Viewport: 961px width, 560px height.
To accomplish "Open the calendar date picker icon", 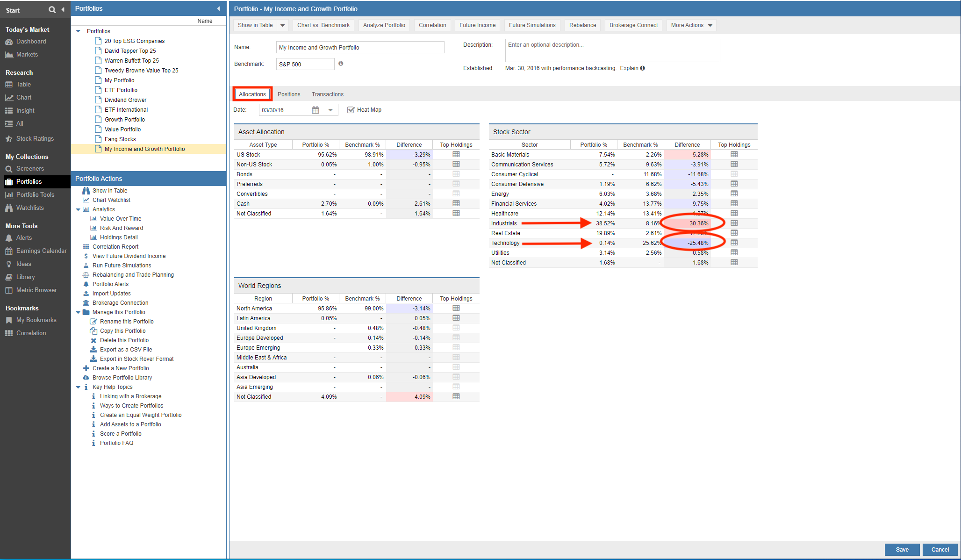I will tap(316, 110).
